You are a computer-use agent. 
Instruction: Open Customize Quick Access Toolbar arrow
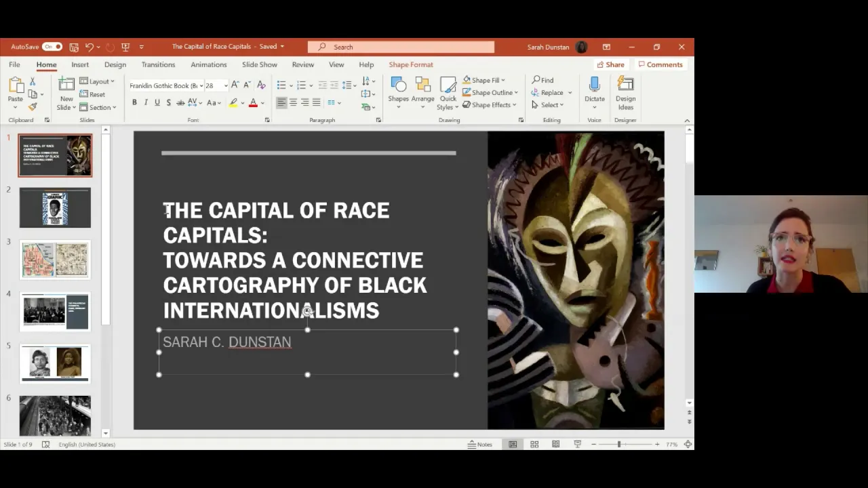141,47
